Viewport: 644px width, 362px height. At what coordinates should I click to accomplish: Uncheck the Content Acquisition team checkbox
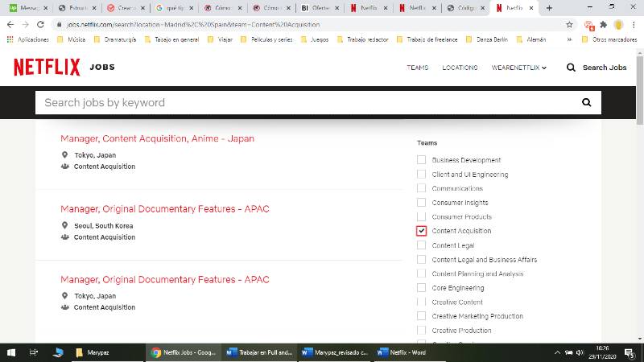point(421,231)
